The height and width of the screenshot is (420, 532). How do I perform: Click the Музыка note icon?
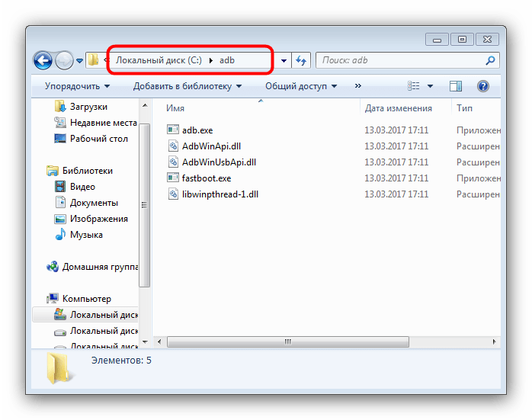point(60,234)
